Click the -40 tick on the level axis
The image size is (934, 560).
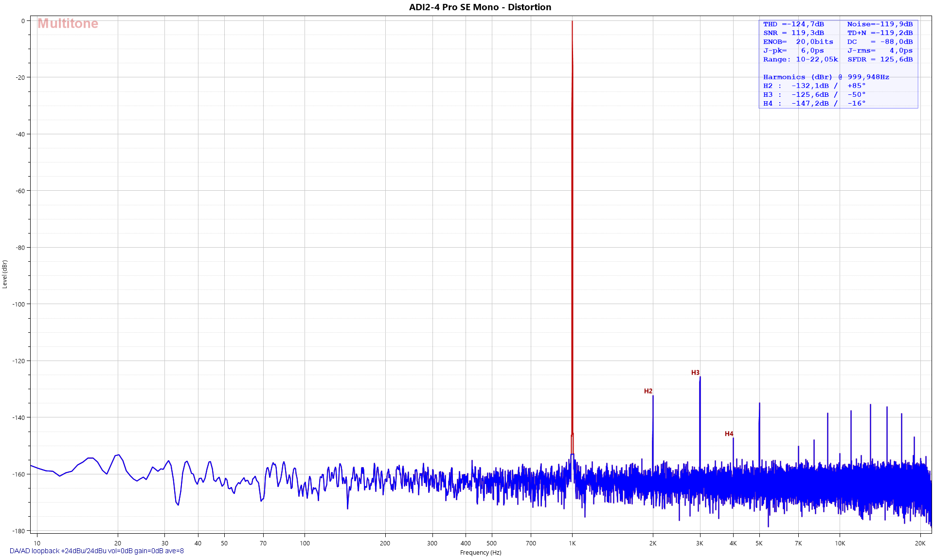click(x=20, y=134)
